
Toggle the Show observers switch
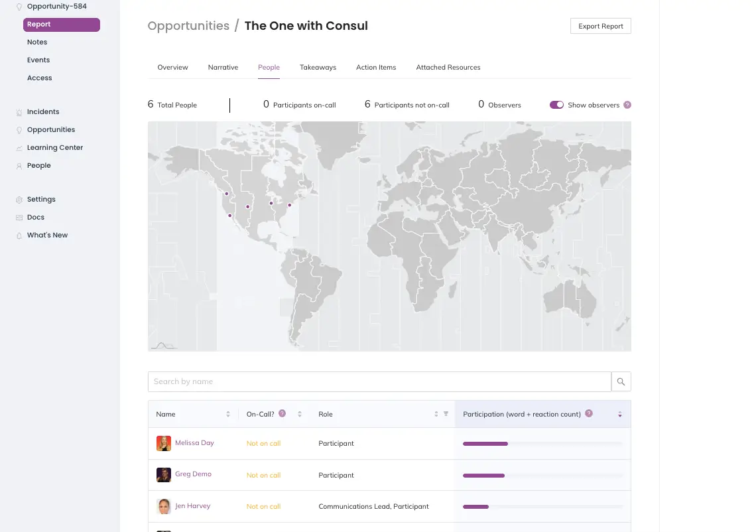click(556, 105)
